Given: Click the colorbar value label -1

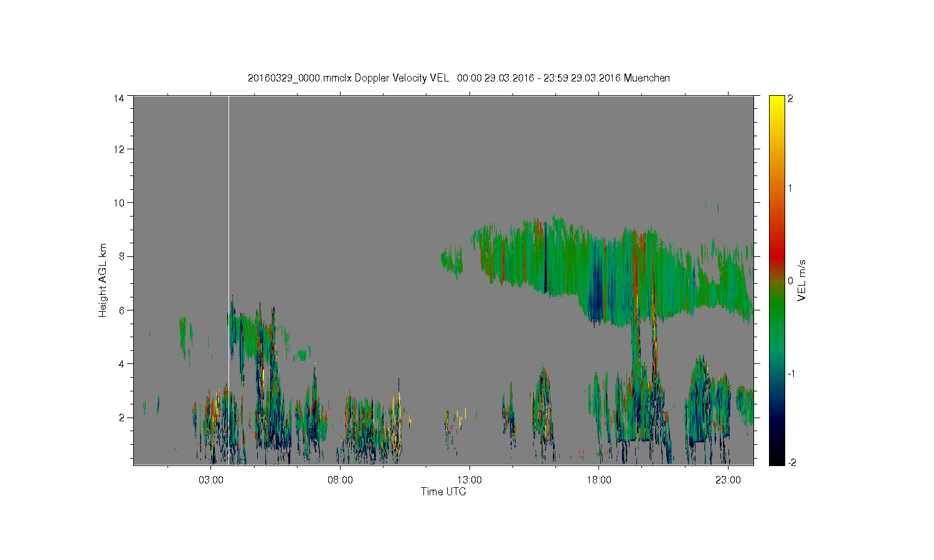Looking at the screenshot, I should pos(791,373).
